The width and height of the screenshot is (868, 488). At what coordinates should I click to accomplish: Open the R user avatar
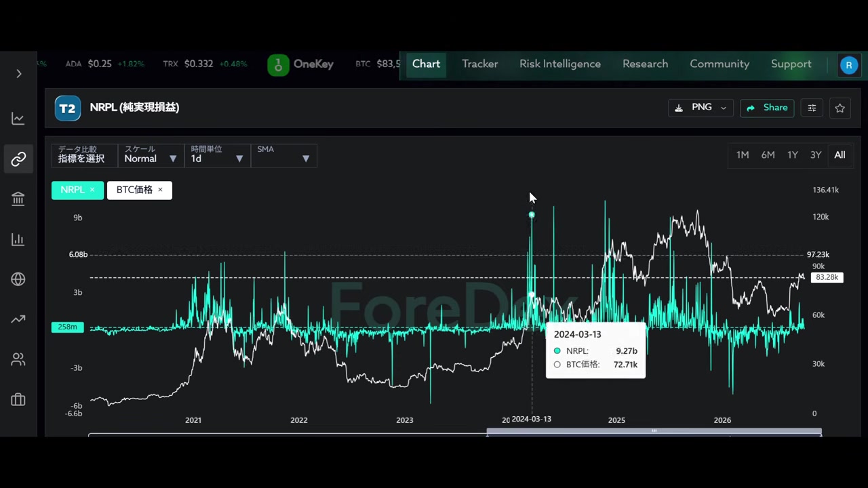[x=849, y=64]
